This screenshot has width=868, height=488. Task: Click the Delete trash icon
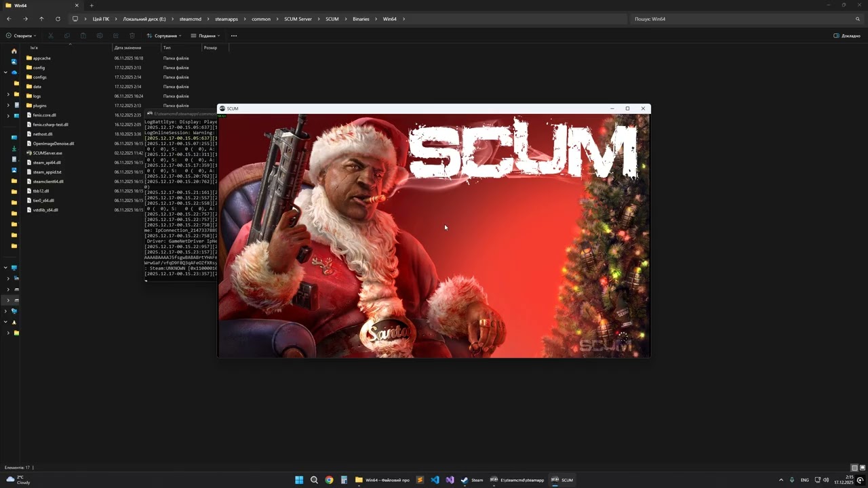click(132, 36)
